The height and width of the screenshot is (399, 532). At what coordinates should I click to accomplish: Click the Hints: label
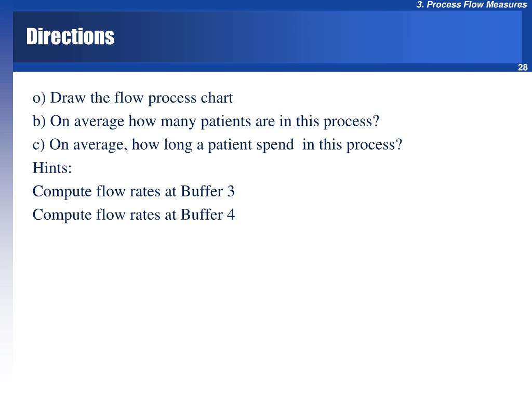pos(52,168)
